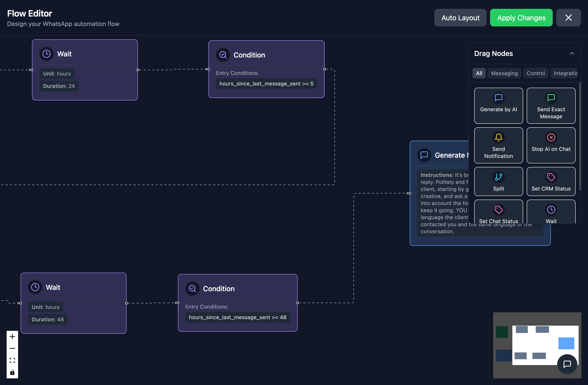This screenshot has width=588, height=385.
Task: Click the Set CRM Status tag icon
Action: [551, 177]
